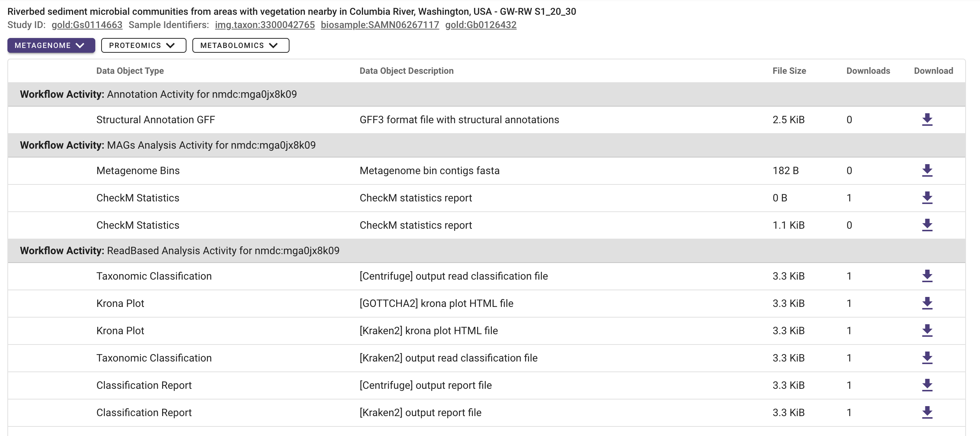This screenshot has width=980, height=436.
Task: Download the Centrifuge output report file
Action: [927, 385]
